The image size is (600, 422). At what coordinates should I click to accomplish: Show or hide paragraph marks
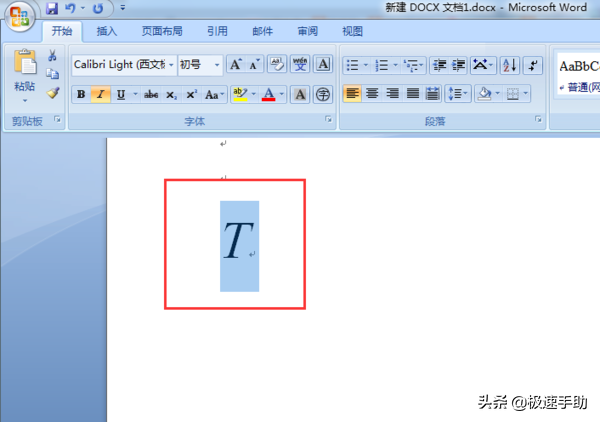pyautogui.click(x=533, y=65)
